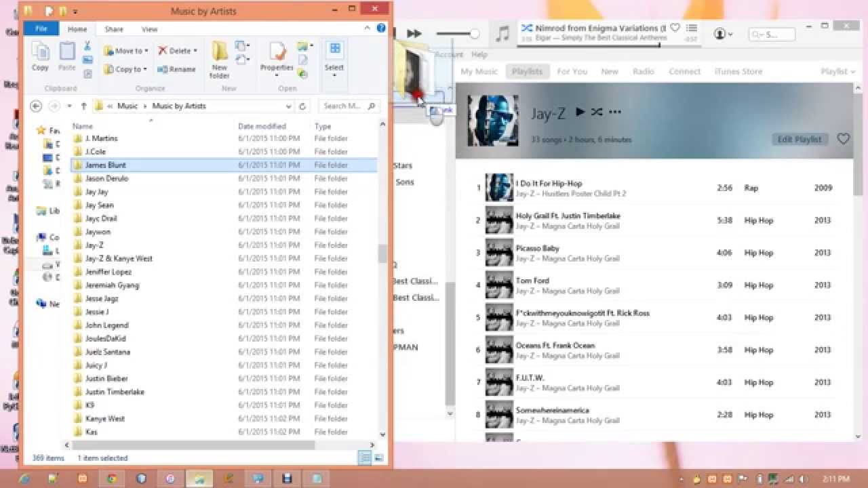Expand the Delete dropdown arrow

pyautogui.click(x=195, y=51)
